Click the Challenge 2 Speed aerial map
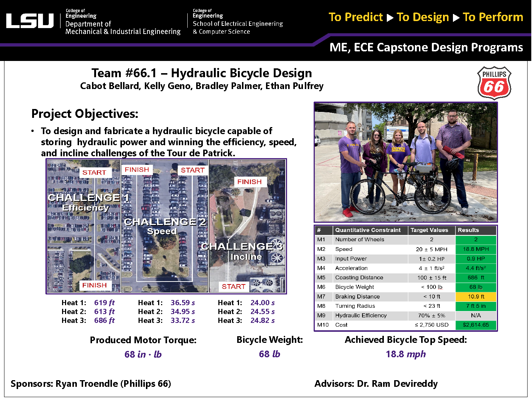 coord(165,226)
